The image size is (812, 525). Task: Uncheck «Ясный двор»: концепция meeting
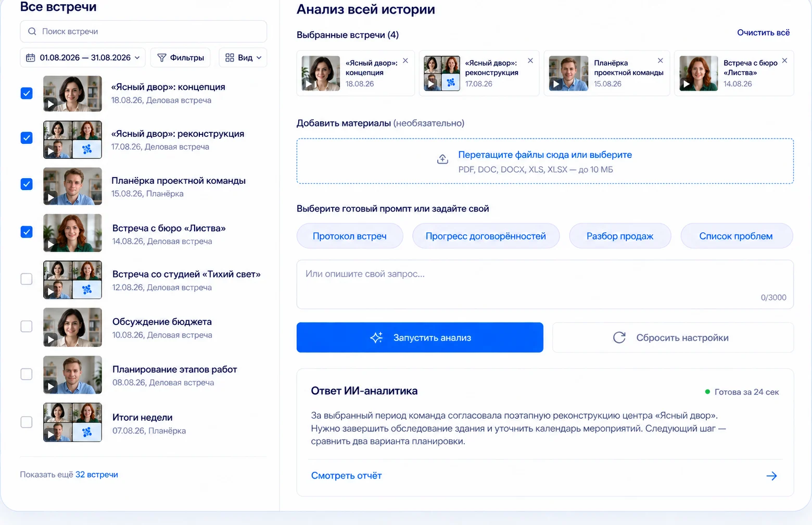27,93
